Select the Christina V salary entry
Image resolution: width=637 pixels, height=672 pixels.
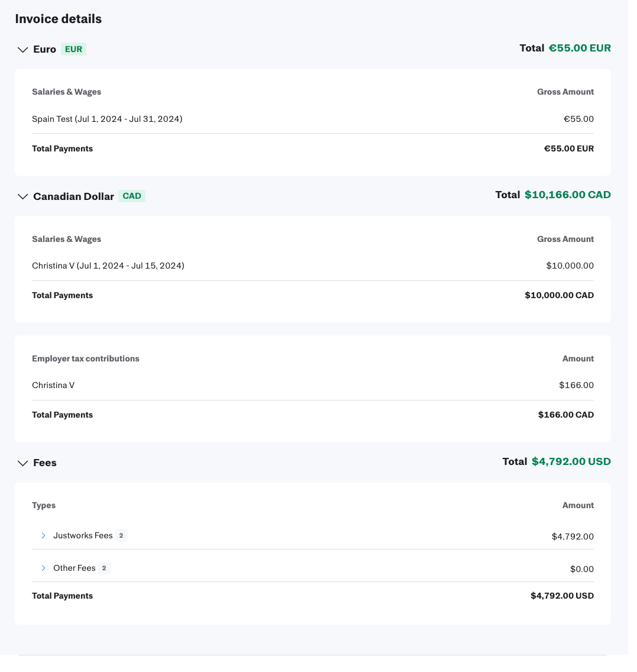108,266
